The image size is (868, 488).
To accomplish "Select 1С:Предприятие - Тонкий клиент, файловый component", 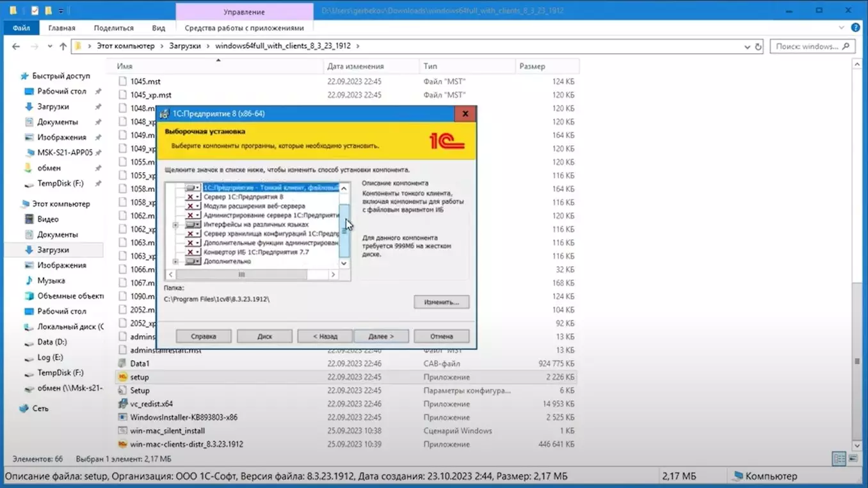I will pyautogui.click(x=271, y=188).
